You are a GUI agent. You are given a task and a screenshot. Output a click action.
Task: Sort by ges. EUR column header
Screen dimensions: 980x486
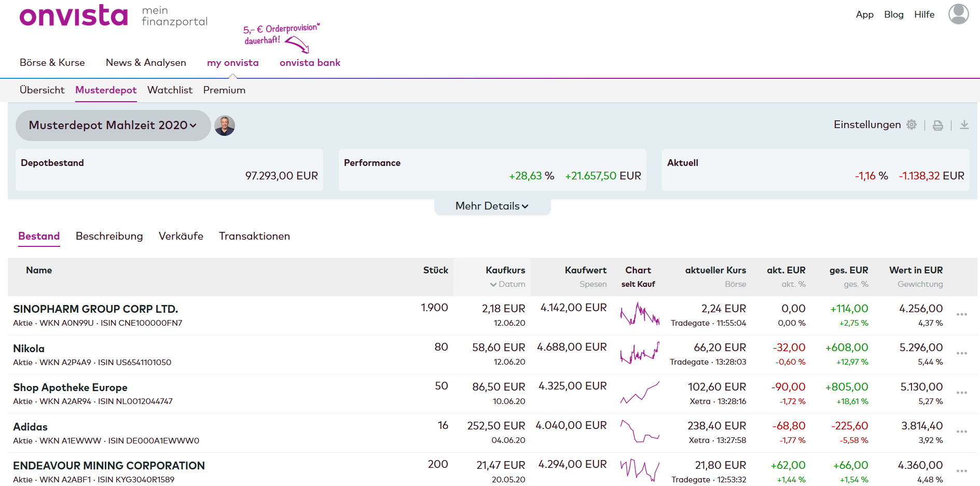[x=849, y=270]
